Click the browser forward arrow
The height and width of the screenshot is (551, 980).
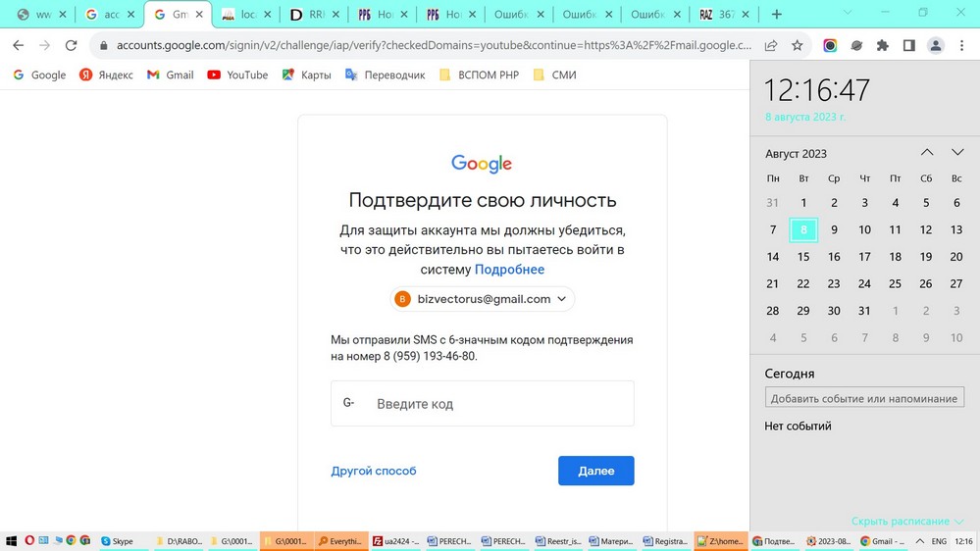[44, 45]
